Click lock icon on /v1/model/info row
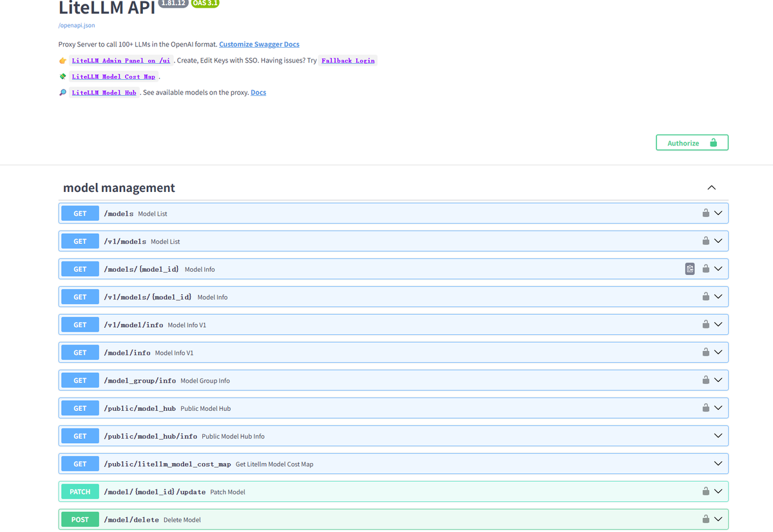 [706, 325]
